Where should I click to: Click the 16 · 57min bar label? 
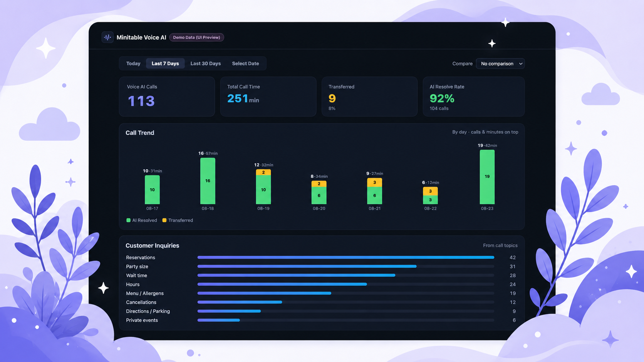208,153
